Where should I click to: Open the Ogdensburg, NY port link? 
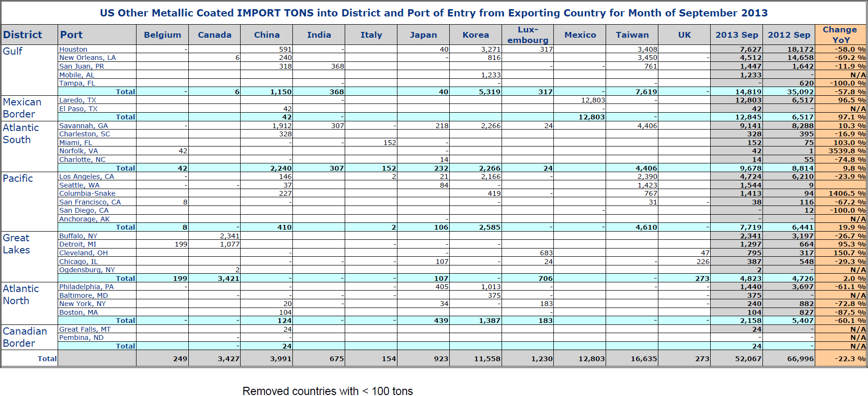pos(87,270)
